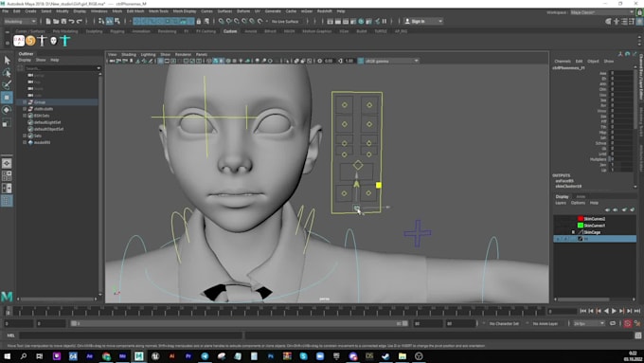Jump to the end of the playback range

(x=637, y=311)
